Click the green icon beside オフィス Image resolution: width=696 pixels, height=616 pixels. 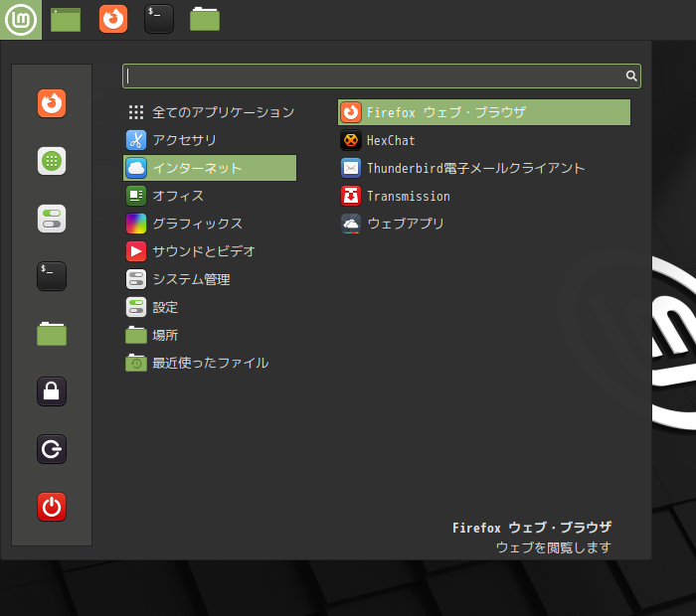[136, 196]
